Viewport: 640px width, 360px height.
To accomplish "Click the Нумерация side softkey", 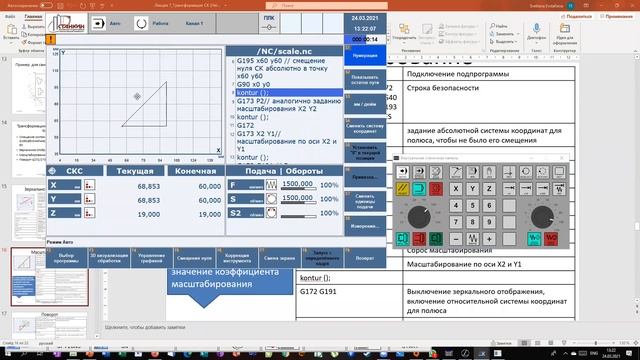I will point(365,56).
